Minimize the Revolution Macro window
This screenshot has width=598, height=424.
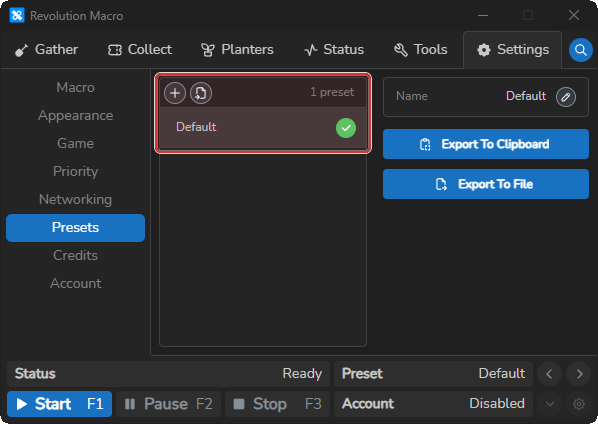coord(483,16)
